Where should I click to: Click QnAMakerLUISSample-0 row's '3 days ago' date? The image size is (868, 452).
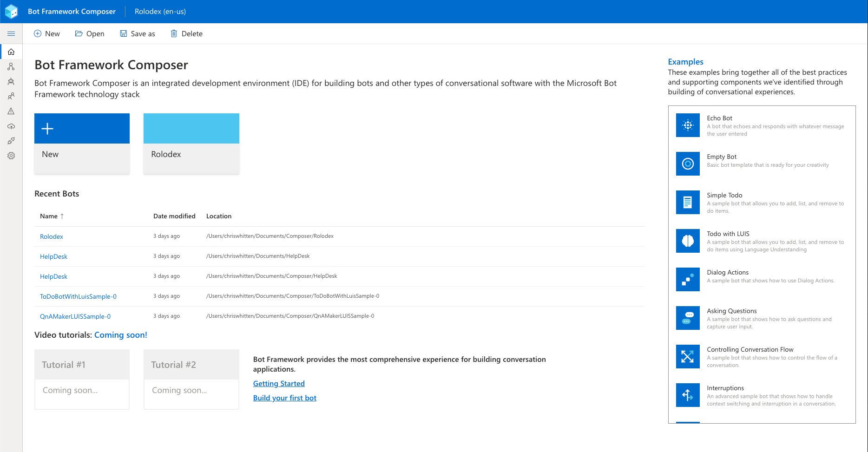pos(166,316)
